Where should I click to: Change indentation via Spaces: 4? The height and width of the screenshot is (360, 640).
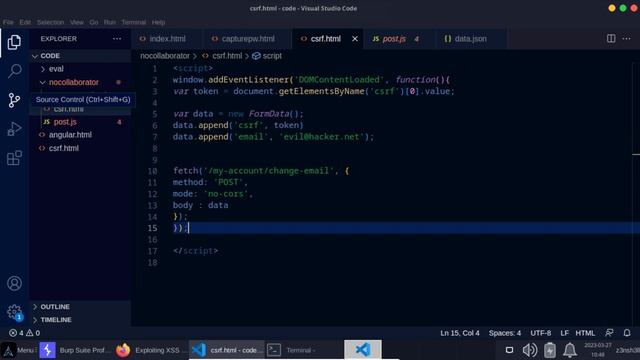(x=505, y=333)
